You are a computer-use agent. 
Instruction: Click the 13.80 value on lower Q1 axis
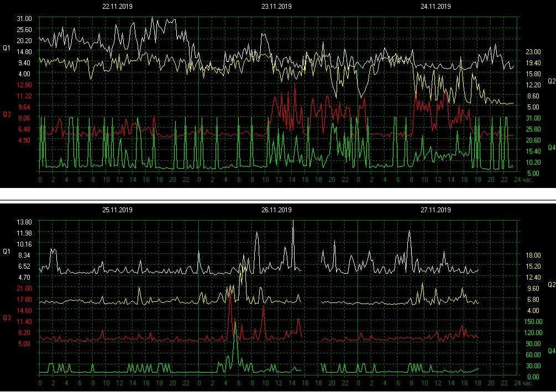[25, 222]
